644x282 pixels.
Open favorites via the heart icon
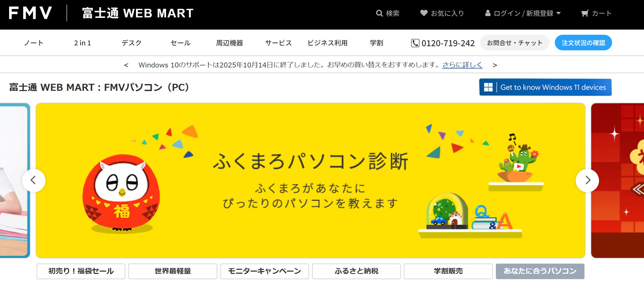coord(424,13)
